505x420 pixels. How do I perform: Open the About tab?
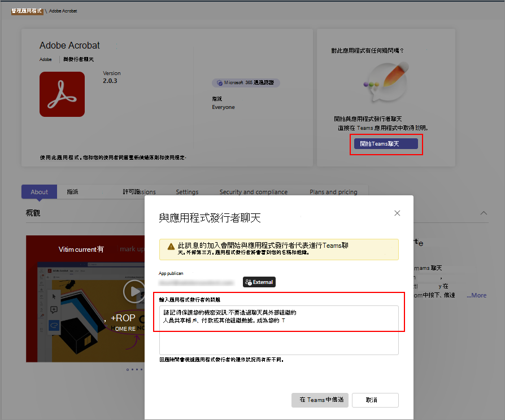point(40,192)
